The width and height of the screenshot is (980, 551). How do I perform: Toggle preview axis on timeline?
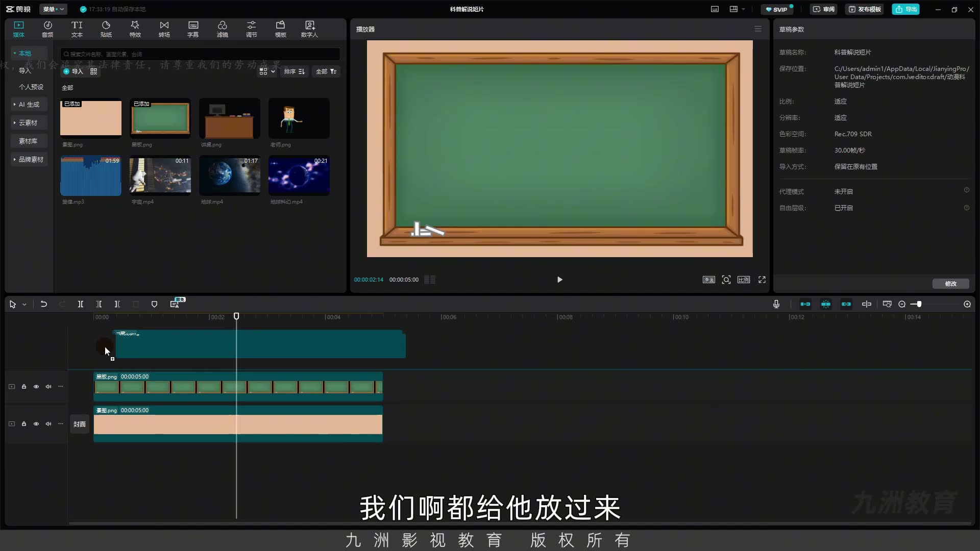(867, 304)
